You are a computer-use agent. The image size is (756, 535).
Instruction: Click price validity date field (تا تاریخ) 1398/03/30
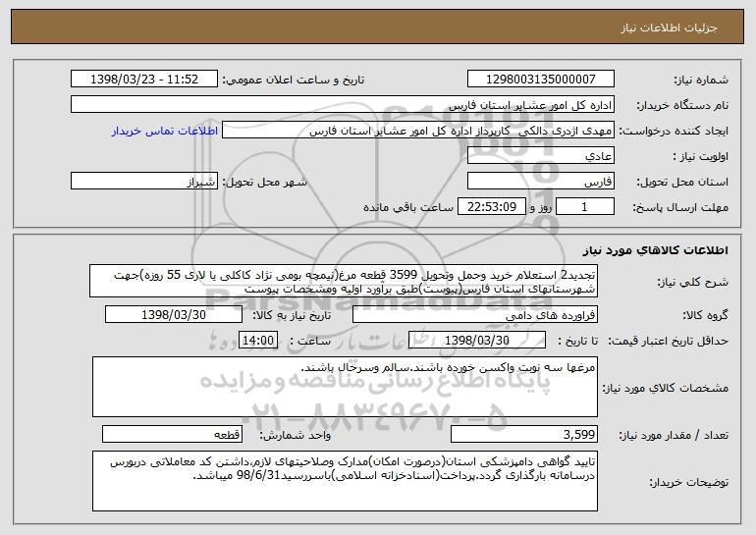click(477, 341)
